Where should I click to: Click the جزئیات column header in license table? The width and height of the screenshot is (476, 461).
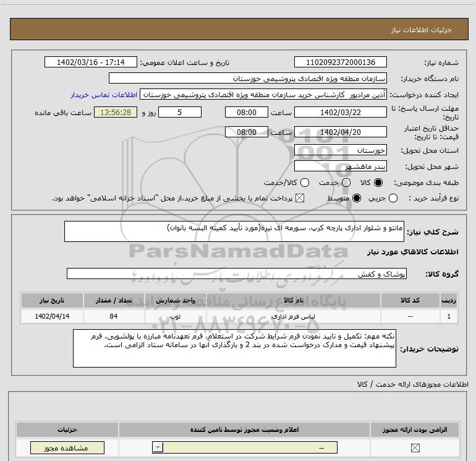[x=67, y=429]
